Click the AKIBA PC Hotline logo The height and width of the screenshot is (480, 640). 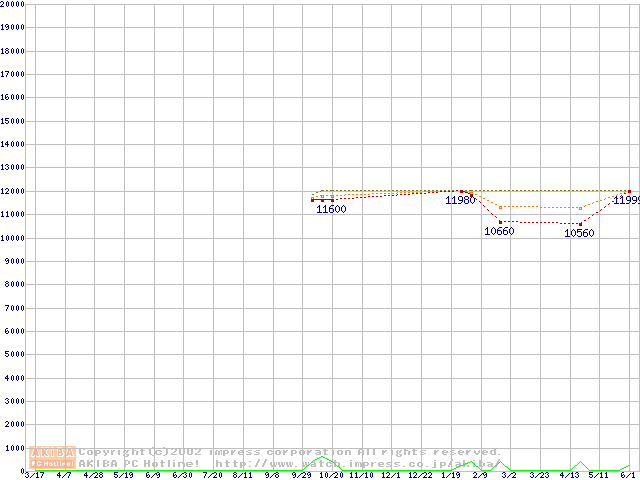(x=53, y=457)
